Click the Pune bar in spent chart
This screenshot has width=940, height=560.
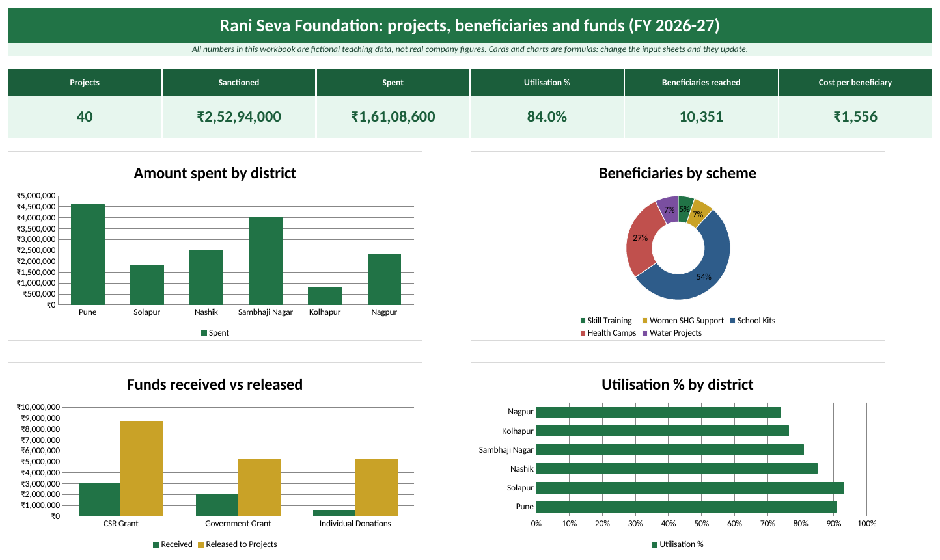pos(88,254)
